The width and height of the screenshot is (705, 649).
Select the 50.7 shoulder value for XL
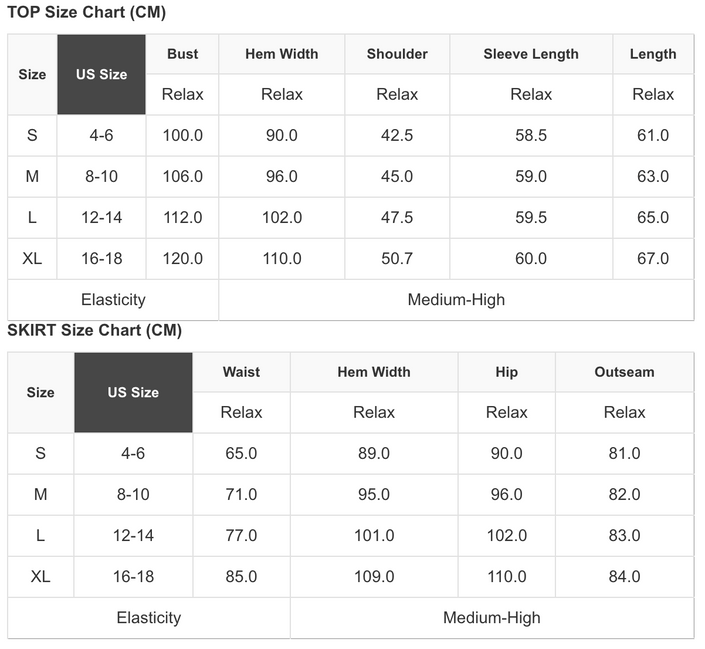(x=397, y=259)
